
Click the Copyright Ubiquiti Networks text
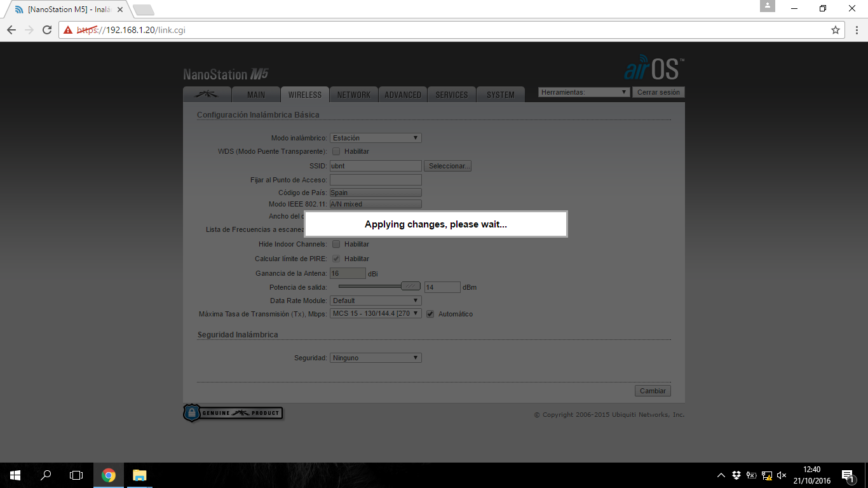(609, 415)
